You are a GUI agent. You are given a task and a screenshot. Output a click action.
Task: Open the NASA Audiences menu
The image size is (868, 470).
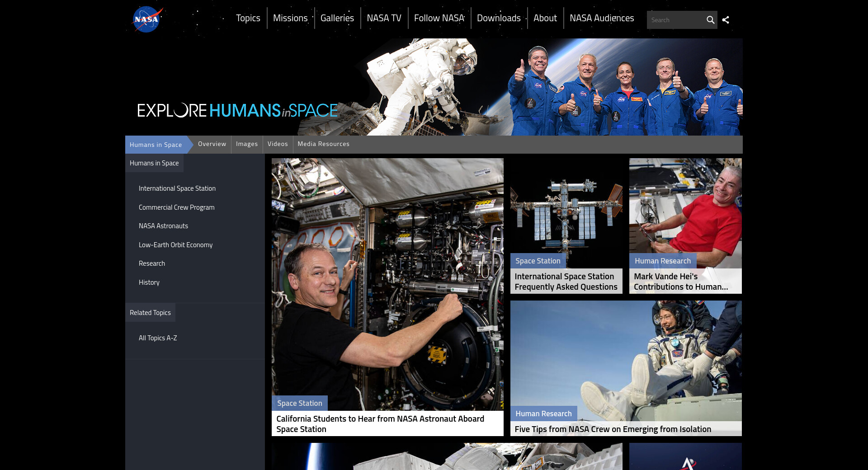602,18
